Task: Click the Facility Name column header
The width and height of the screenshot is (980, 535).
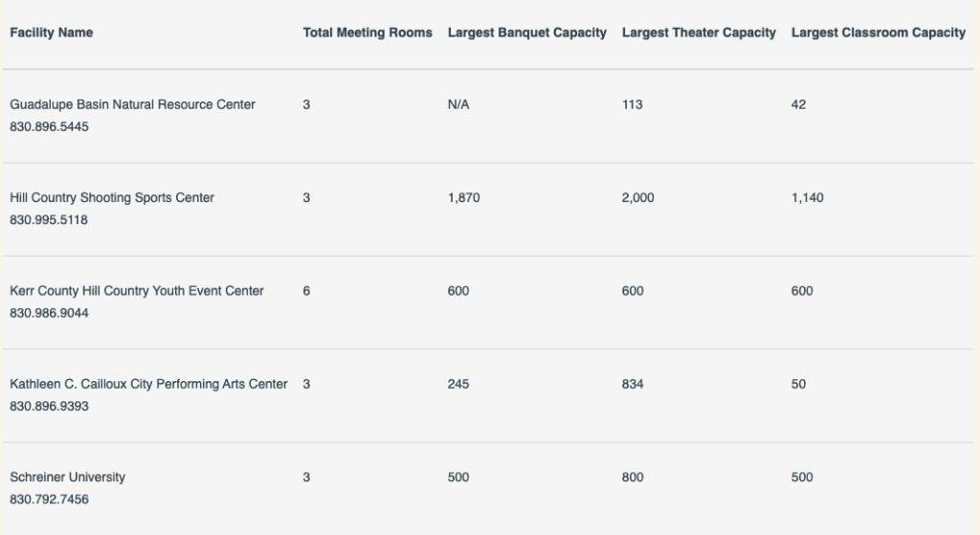Action: point(52,33)
